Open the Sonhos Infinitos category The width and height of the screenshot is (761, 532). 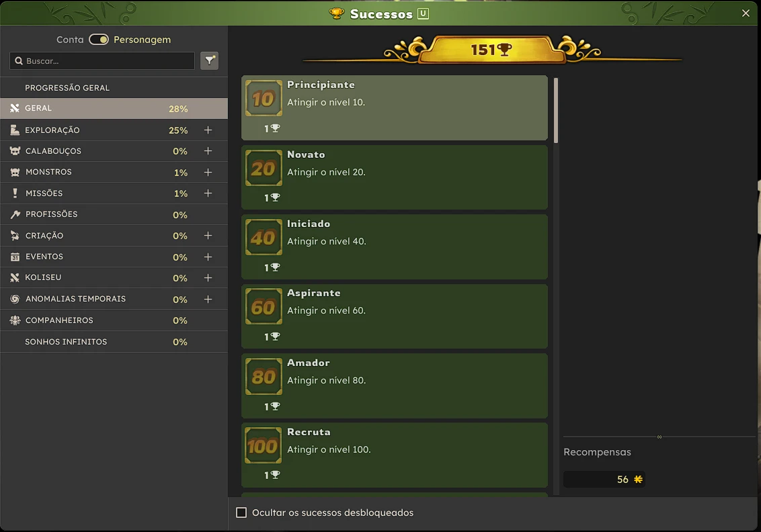tap(114, 342)
